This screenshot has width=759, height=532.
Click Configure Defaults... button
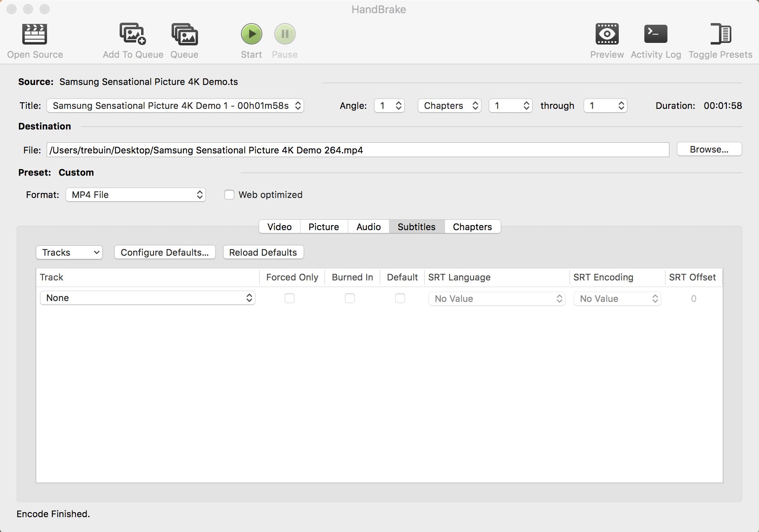point(165,252)
